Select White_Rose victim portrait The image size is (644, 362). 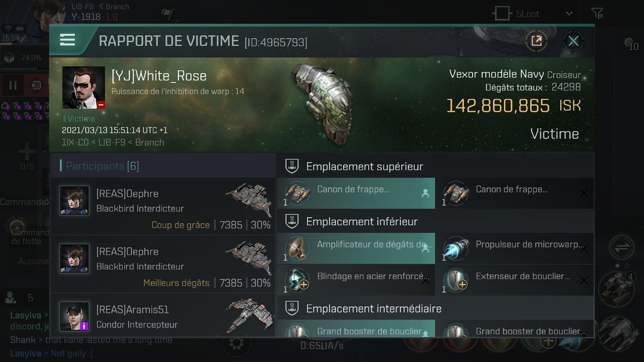point(84,88)
